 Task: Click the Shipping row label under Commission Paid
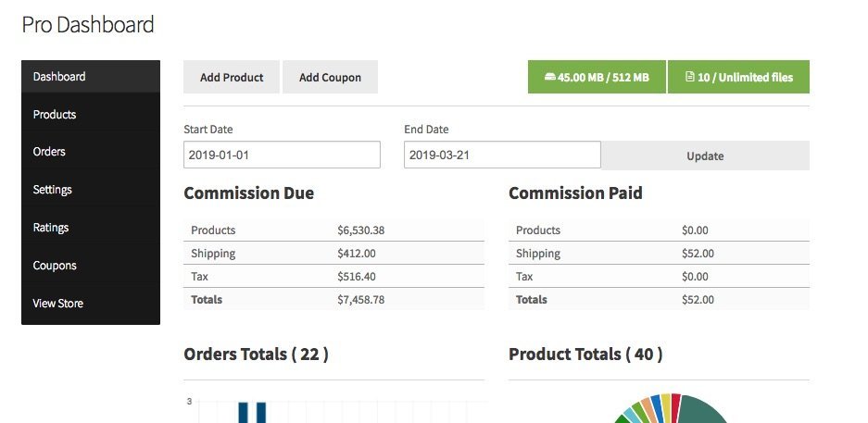pyautogui.click(x=538, y=254)
